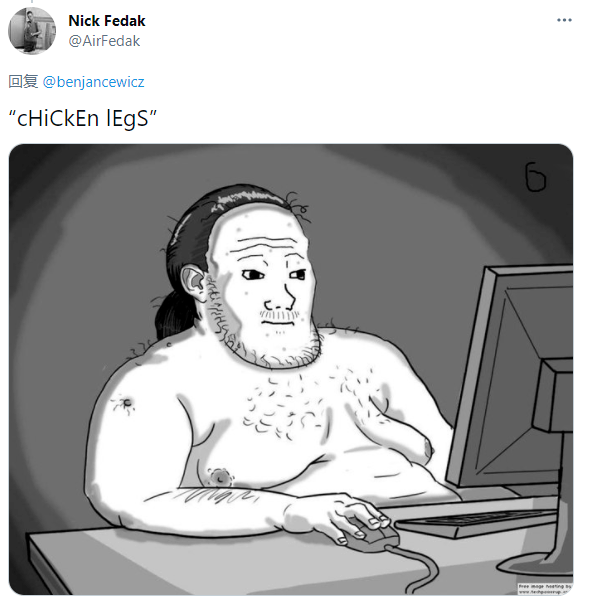The image size is (589, 607).
Task: Open the @benjancewicz mention link
Action: click(x=93, y=82)
